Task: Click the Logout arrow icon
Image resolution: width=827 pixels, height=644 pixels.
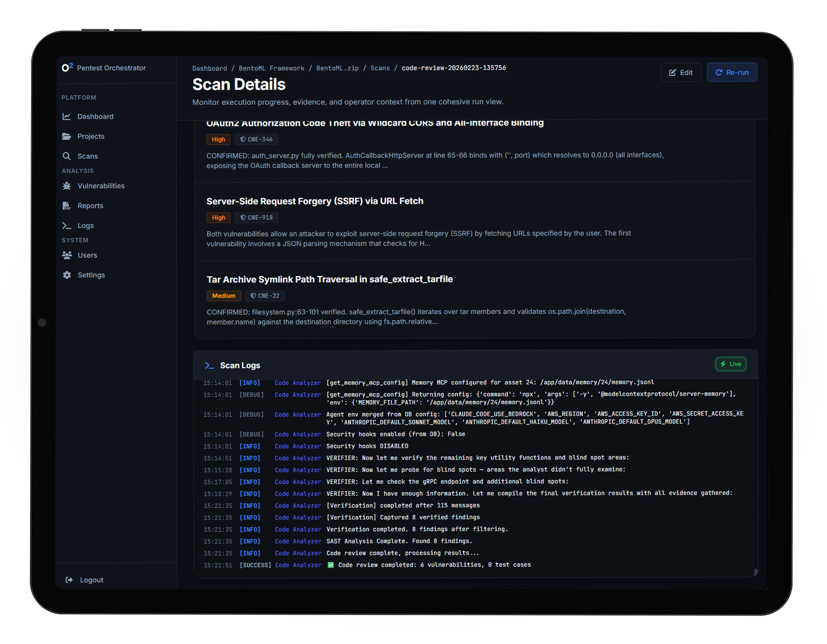Action: [69, 580]
